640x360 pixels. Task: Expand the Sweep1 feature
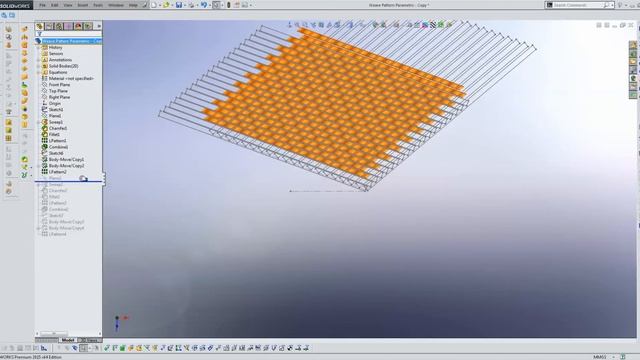click(39, 122)
